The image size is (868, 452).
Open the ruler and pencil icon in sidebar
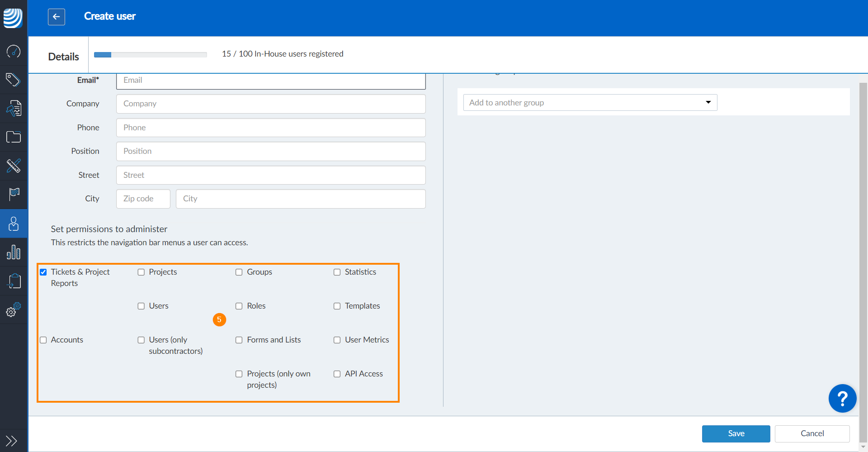tap(14, 166)
